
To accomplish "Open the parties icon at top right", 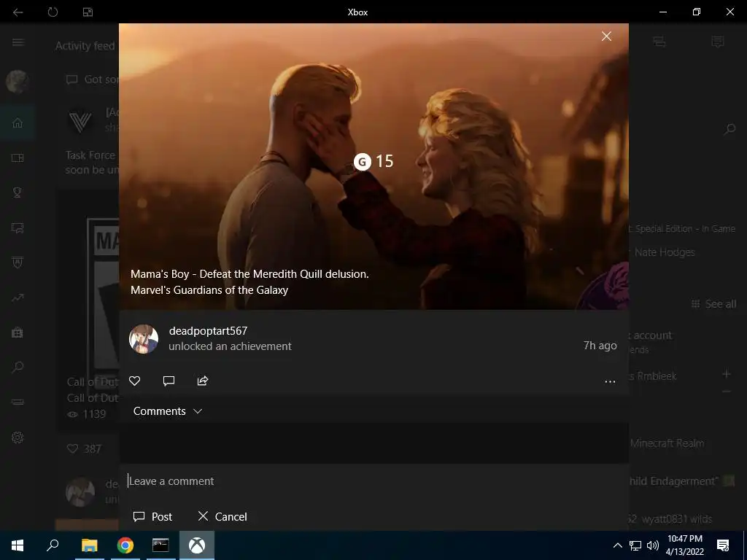I will pyautogui.click(x=659, y=42).
